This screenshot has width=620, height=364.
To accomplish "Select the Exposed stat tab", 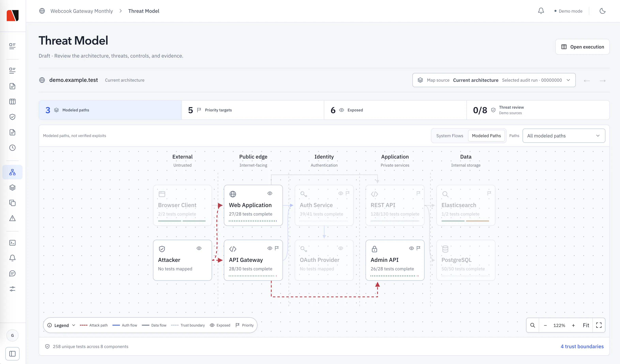I will point(395,110).
